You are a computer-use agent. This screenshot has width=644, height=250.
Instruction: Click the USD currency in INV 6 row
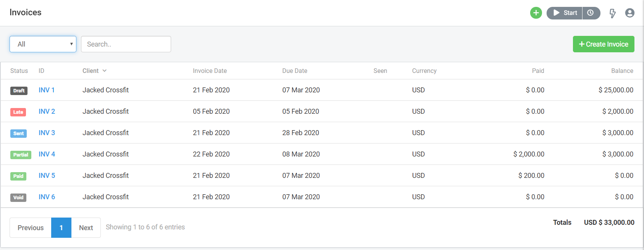[x=418, y=197]
